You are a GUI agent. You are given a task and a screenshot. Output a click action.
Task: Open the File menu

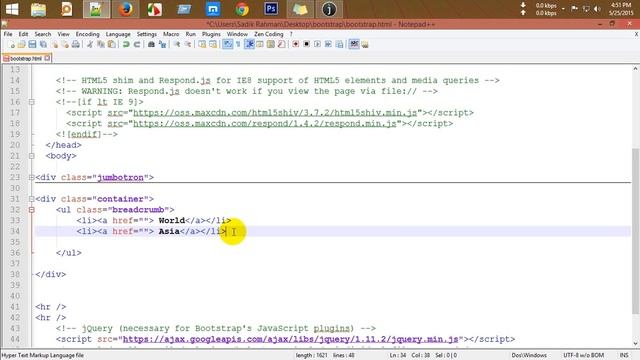tap(8, 34)
